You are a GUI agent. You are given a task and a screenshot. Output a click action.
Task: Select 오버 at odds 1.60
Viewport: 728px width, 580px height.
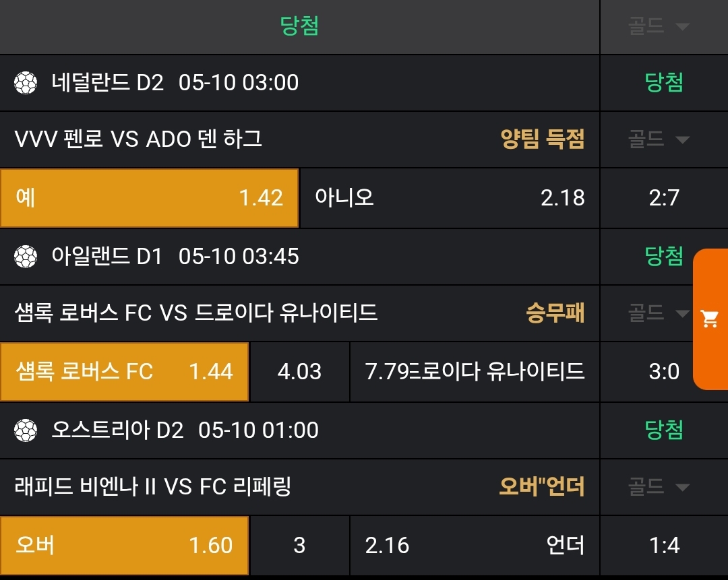[x=124, y=545]
